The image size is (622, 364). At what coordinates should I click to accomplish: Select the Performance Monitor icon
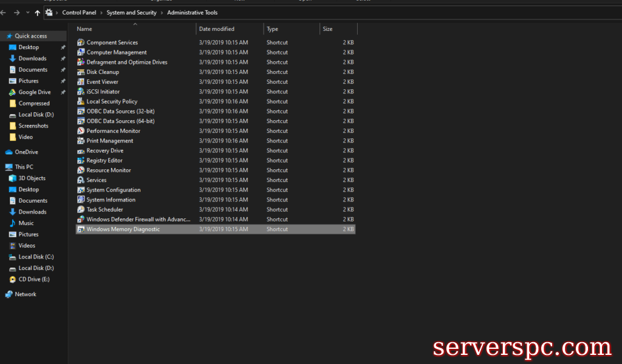coord(81,131)
